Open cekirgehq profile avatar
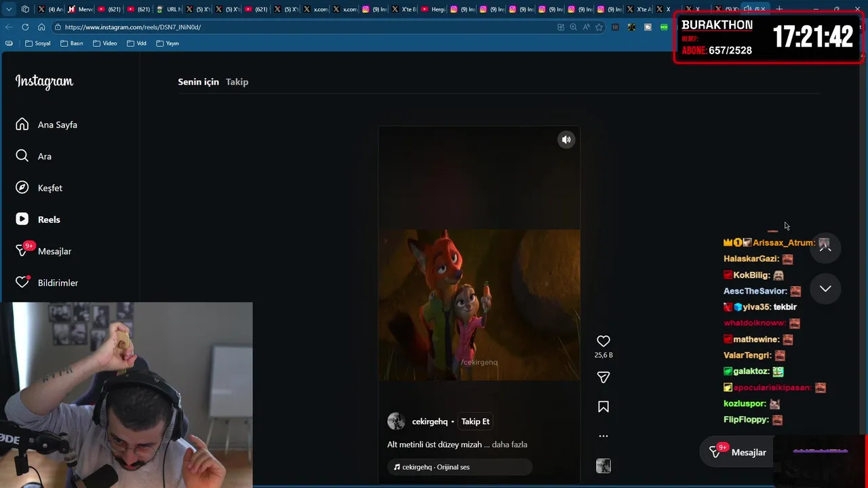Image resolution: width=868 pixels, height=488 pixels. tap(396, 421)
